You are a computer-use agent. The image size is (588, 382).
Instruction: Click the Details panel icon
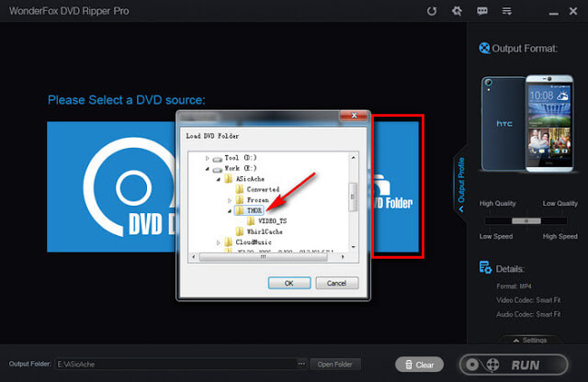tap(485, 267)
